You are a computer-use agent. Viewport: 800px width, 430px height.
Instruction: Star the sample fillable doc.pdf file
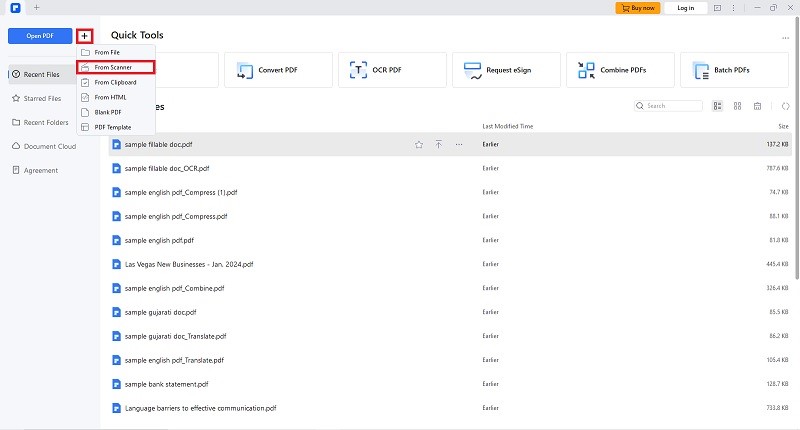click(x=419, y=145)
